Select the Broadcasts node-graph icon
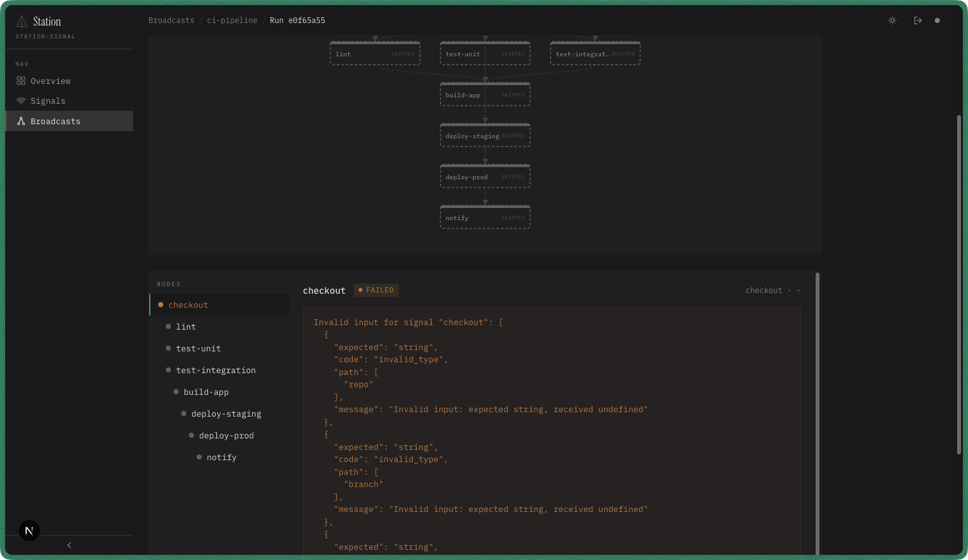Image resolution: width=968 pixels, height=560 pixels. pos(21,121)
